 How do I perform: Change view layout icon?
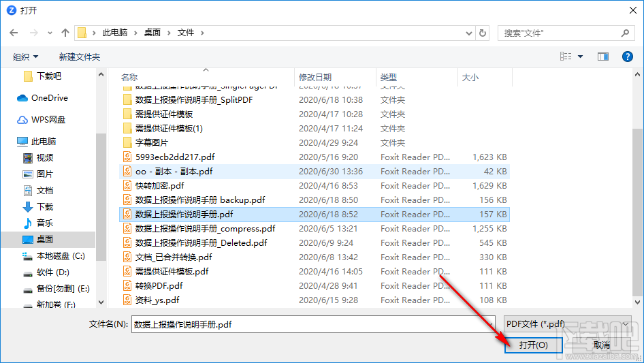tap(566, 57)
